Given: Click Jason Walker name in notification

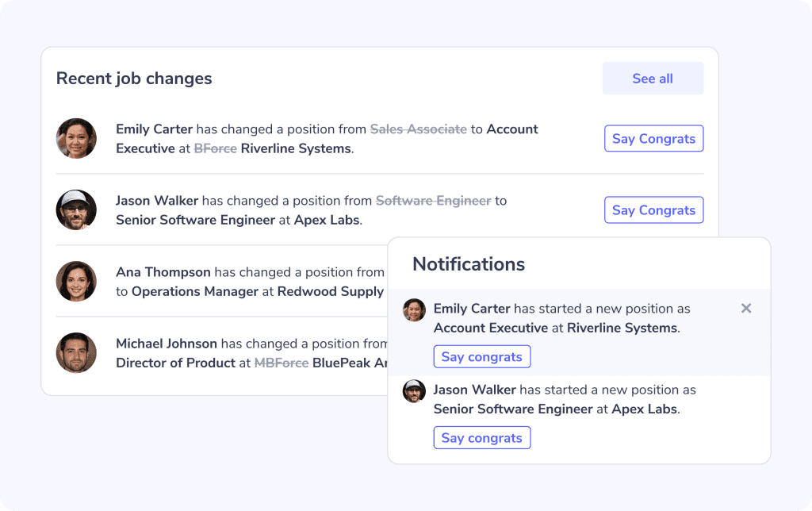Looking at the screenshot, I should (474, 390).
